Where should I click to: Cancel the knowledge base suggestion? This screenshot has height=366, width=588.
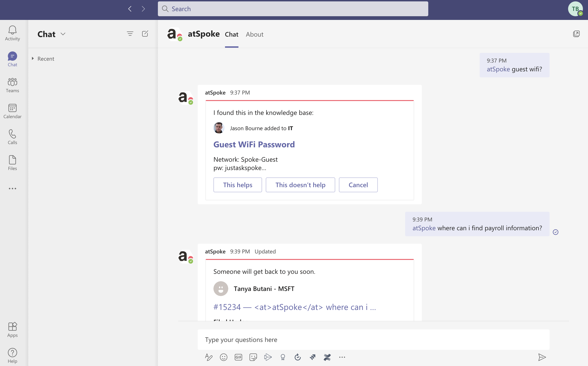[358, 185]
